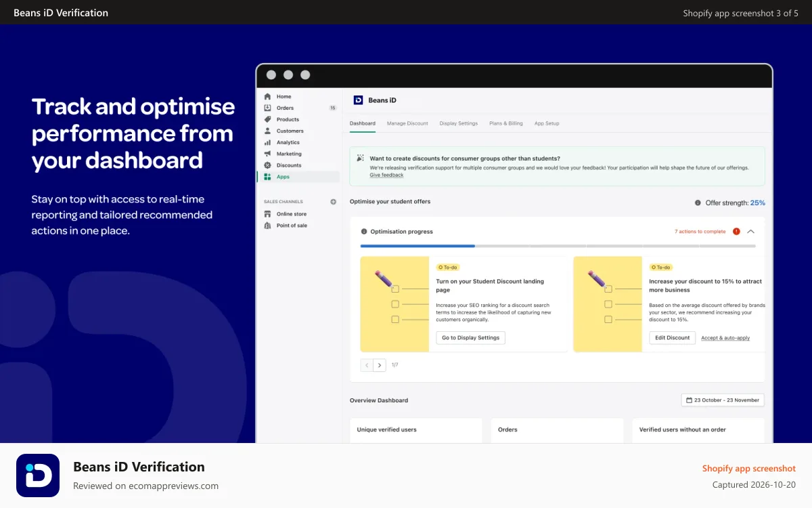Go to the next recommendation card
The image size is (812, 508).
click(380, 365)
